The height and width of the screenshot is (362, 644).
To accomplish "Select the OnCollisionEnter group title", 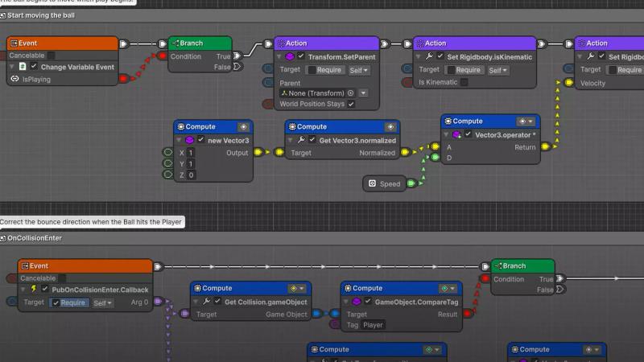I will click(x=35, y=238).
